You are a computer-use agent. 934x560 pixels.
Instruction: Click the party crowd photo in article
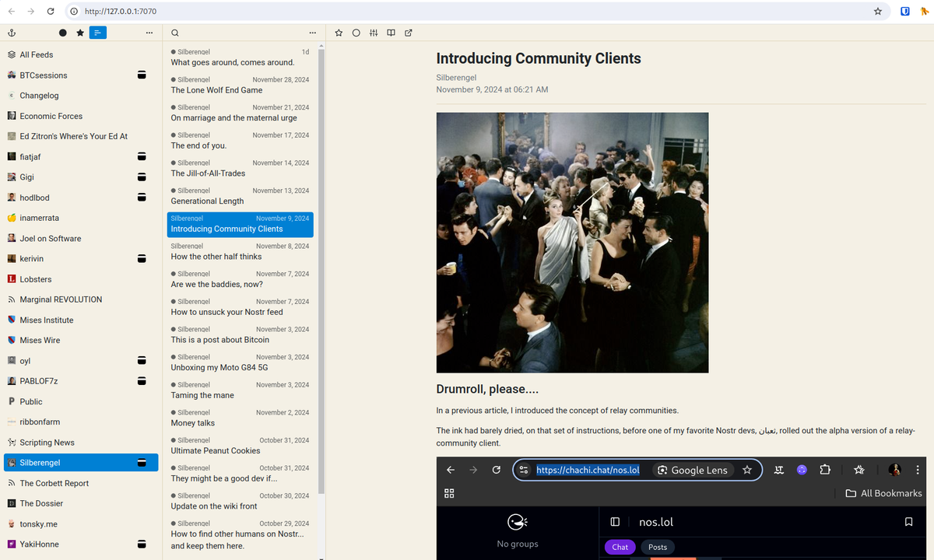572,243
